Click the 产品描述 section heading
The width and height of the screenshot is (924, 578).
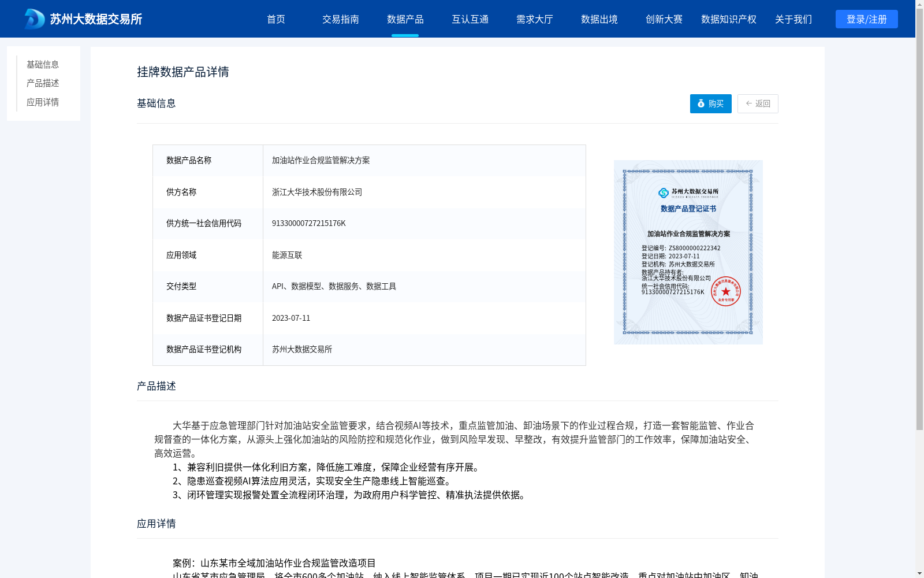point(157,386)
